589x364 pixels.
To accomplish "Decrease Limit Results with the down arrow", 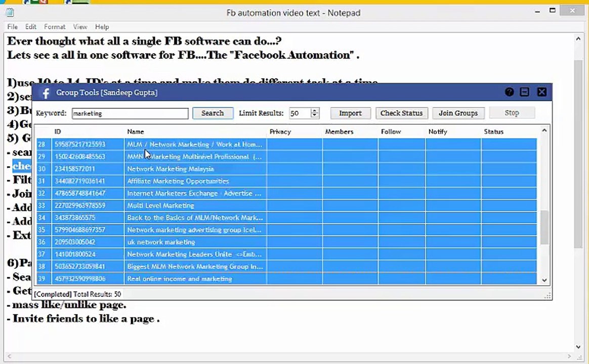I will tap(315, 116).
